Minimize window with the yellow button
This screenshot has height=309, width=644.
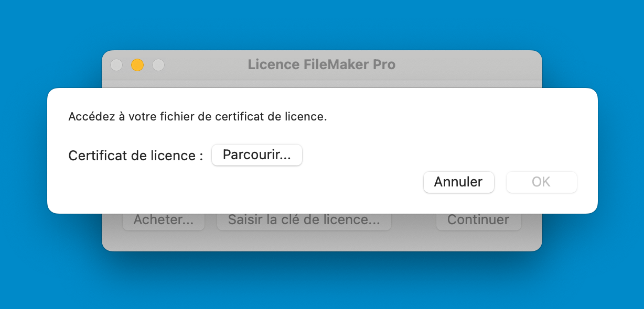137,65
